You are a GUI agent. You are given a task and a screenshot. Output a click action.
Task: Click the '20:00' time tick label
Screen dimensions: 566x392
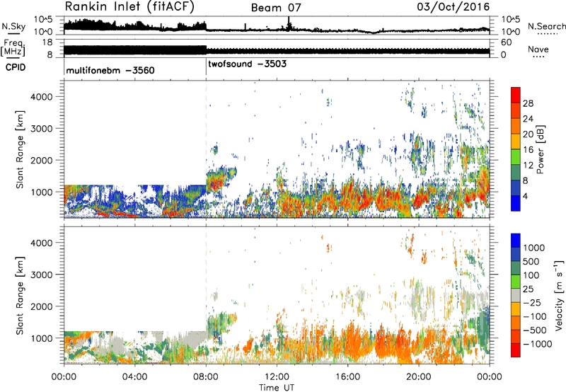coord(419,377)
